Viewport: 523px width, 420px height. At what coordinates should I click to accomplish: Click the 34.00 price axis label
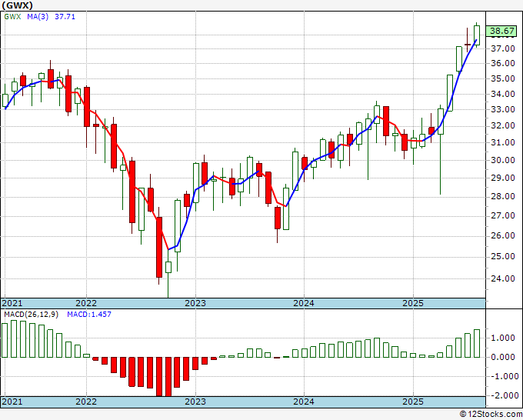click(x=503, y=94)
